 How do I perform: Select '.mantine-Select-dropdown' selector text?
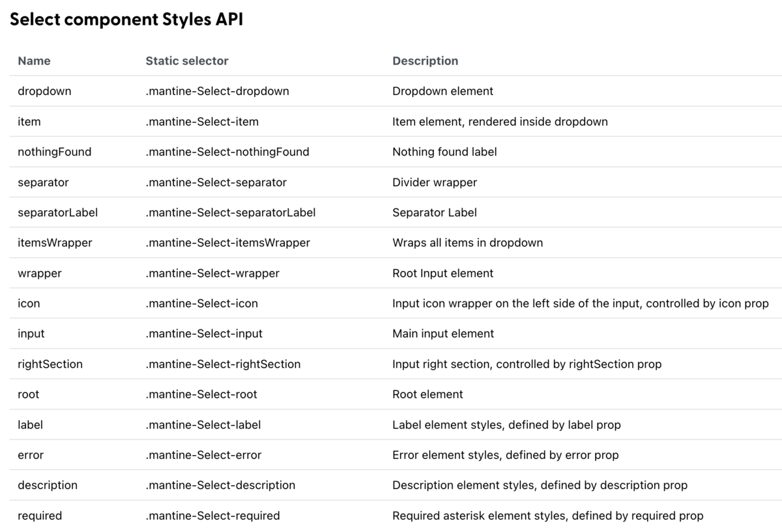(x=217, y=91)
